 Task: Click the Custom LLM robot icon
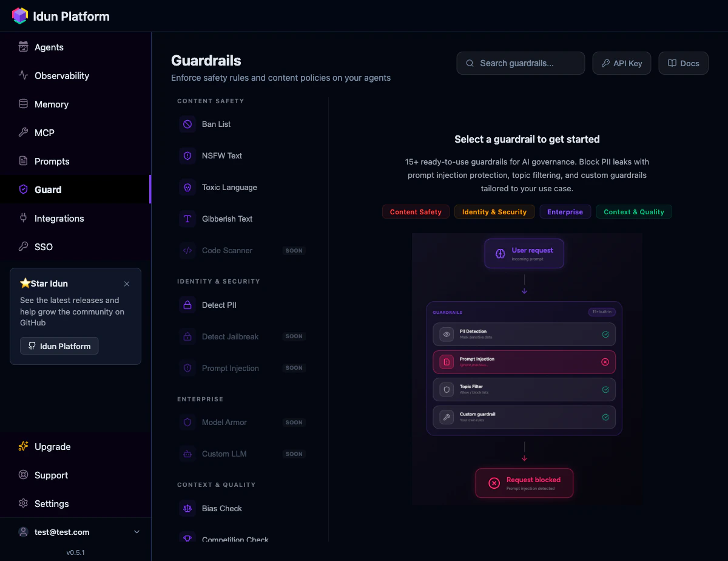pos(187,454)
